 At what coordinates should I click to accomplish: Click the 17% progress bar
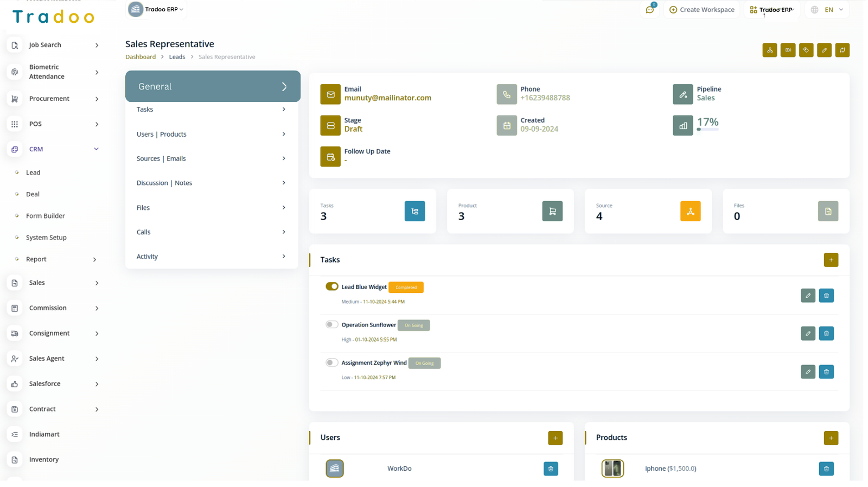click(x=708, y=129)
